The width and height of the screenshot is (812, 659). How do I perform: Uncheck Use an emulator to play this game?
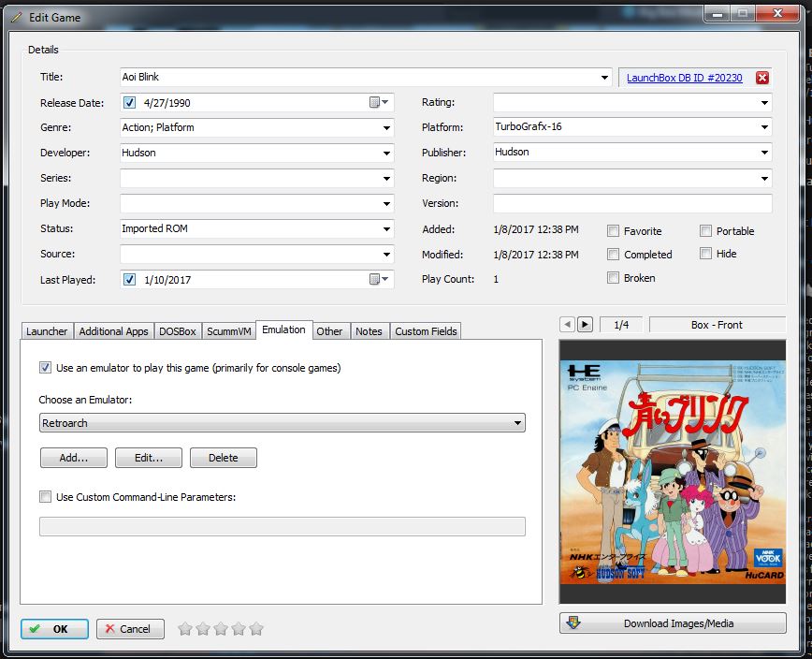point(46,368)
